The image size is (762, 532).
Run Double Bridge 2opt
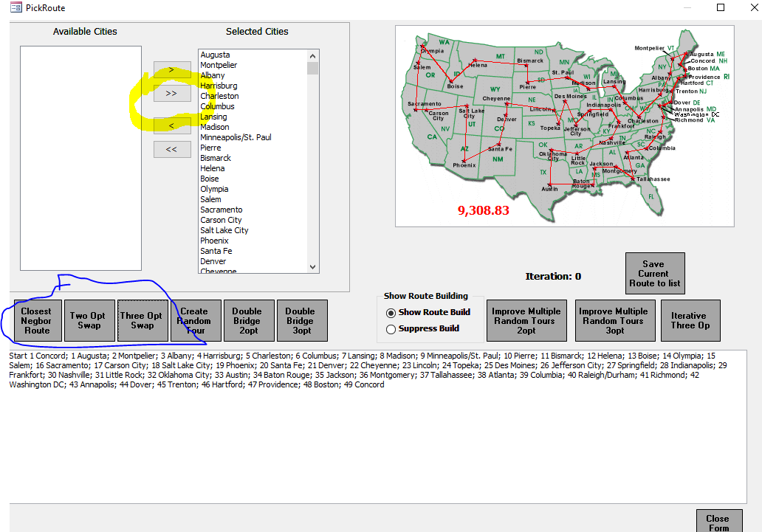(x=249, y=321)
